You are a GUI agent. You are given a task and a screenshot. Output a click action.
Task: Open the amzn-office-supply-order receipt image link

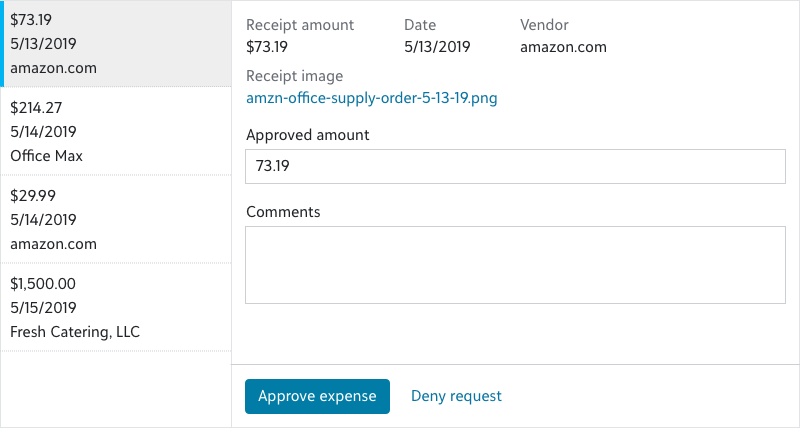pos(371,98)
